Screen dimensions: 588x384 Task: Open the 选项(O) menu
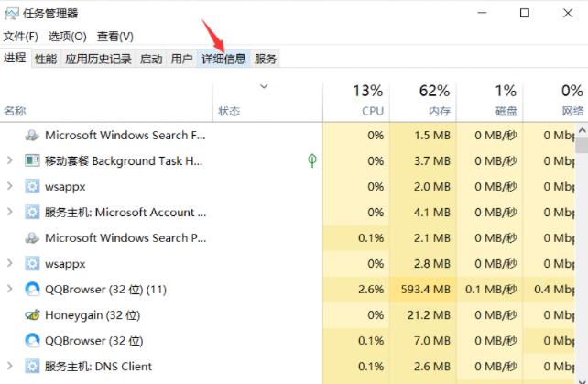coord(67,37)
